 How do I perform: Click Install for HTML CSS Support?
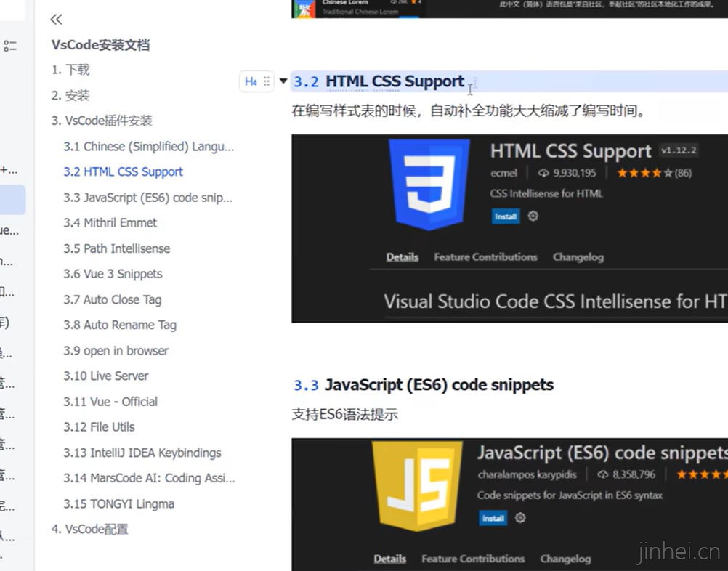click(x=506, y=216)
